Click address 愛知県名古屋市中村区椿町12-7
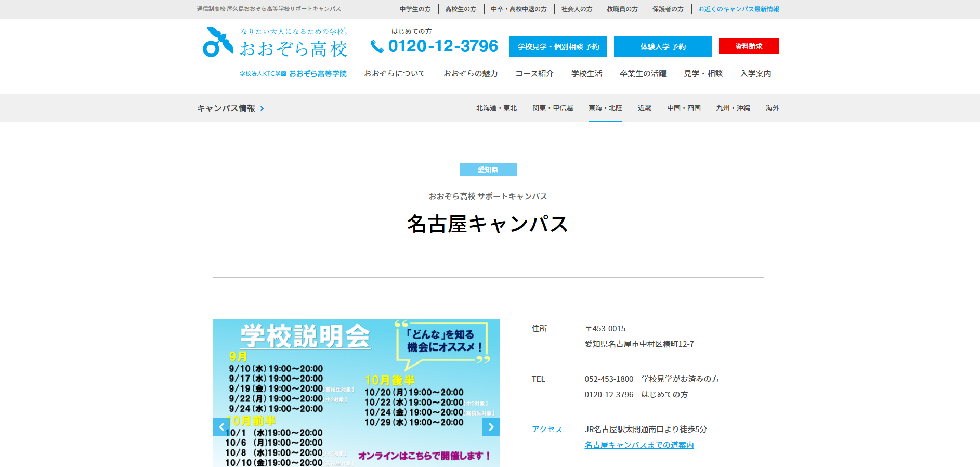The height and width of the screenshot is (467, 980). [x=639, y=344]
